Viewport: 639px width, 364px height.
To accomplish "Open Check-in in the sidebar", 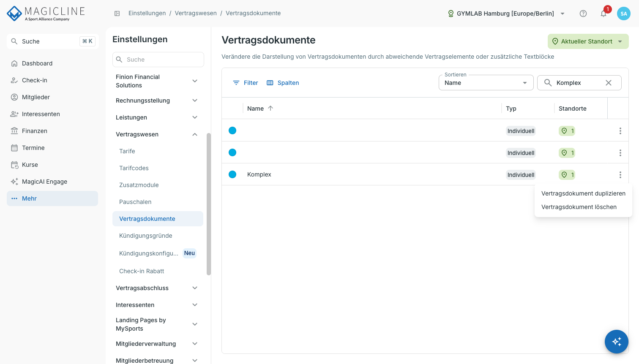I will 52,80.
